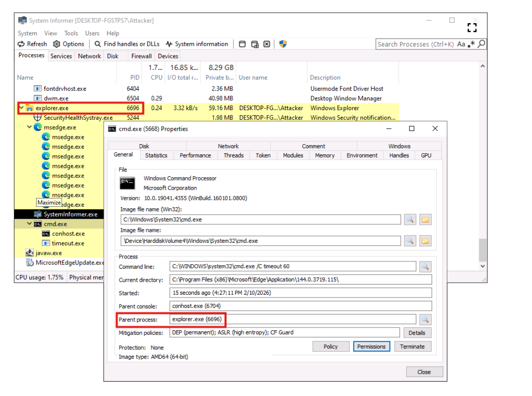Switch to the Devices tab
532x396 pixels.
pos(168,56)
